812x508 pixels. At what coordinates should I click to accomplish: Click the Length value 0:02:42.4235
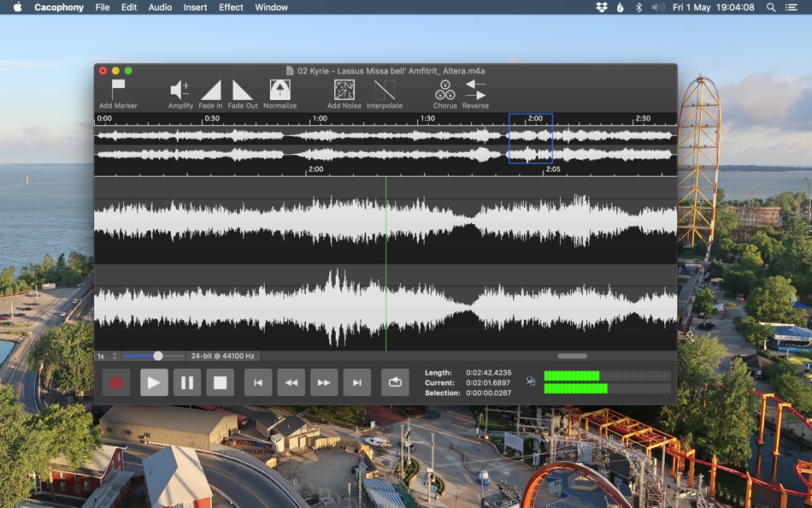coord(488,373)
